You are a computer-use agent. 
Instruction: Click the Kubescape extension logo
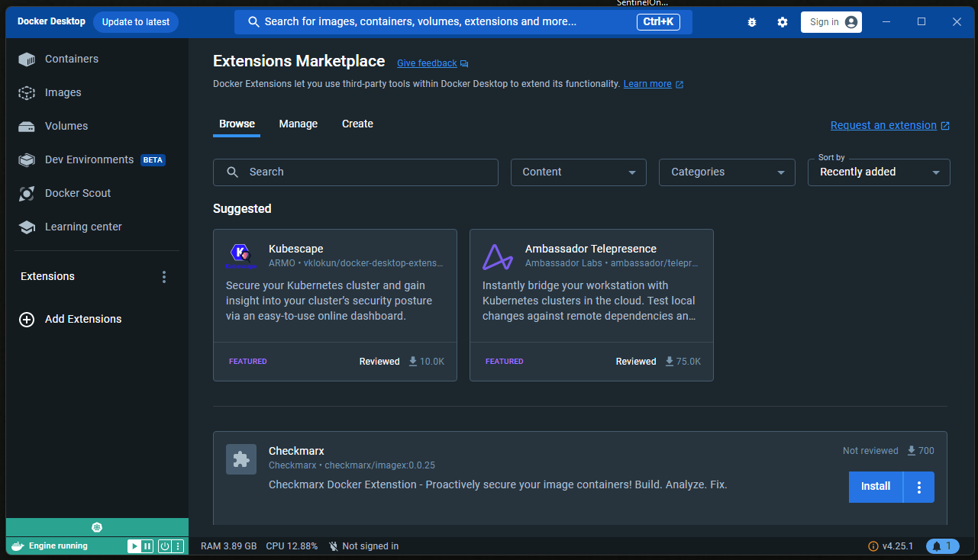tap(241, 257)
